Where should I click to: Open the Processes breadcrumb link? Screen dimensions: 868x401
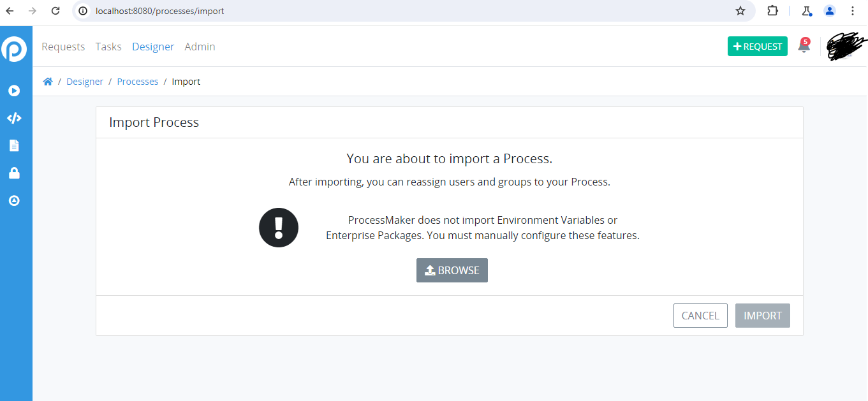[x=138, y=82]
